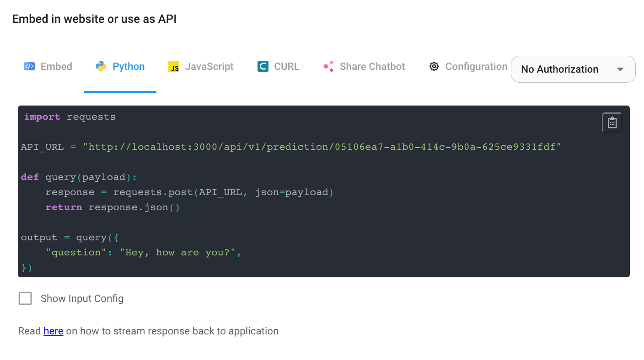Click the Embed code (</>) icon
This screenshot has height=360, width=644.
tap(29, 66)
